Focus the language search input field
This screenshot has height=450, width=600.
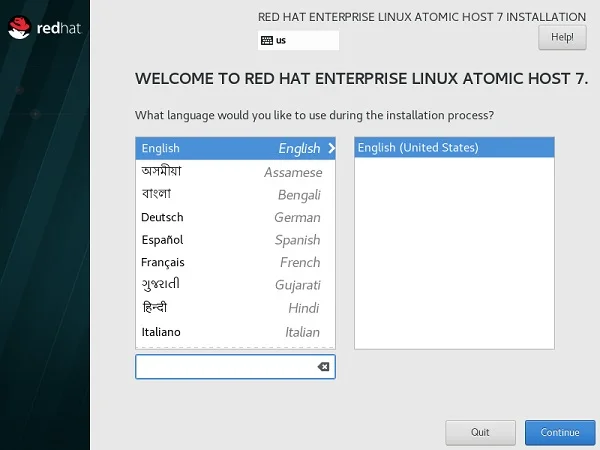[x=235, y=367]
